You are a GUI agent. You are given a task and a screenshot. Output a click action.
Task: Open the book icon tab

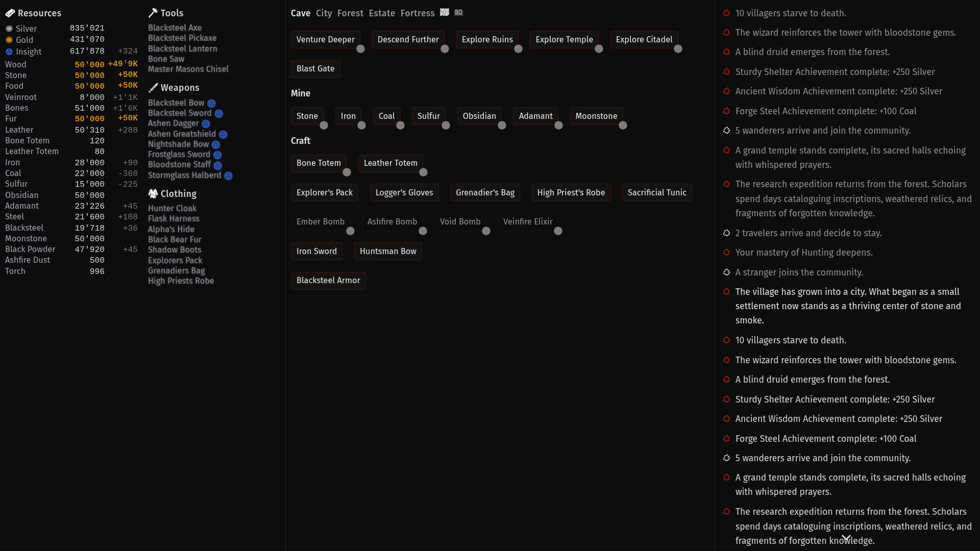point(459,12)
